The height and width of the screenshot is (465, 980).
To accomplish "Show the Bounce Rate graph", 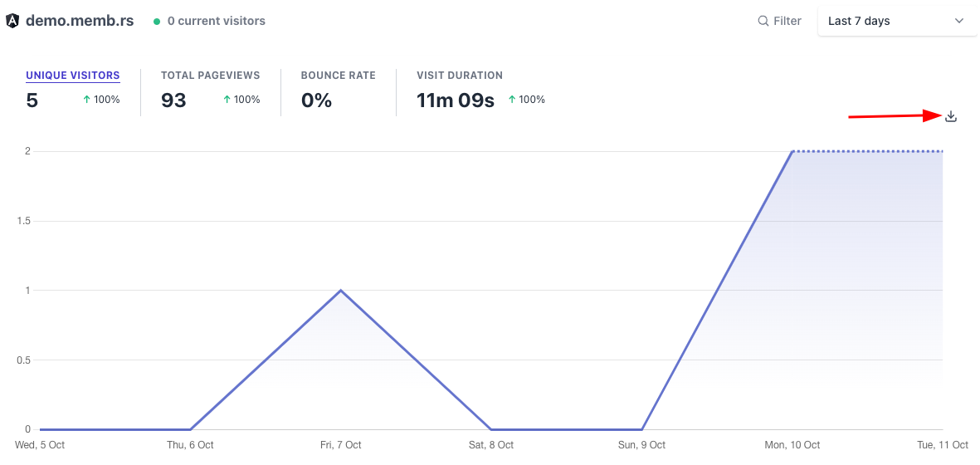I will click(338, 76).
